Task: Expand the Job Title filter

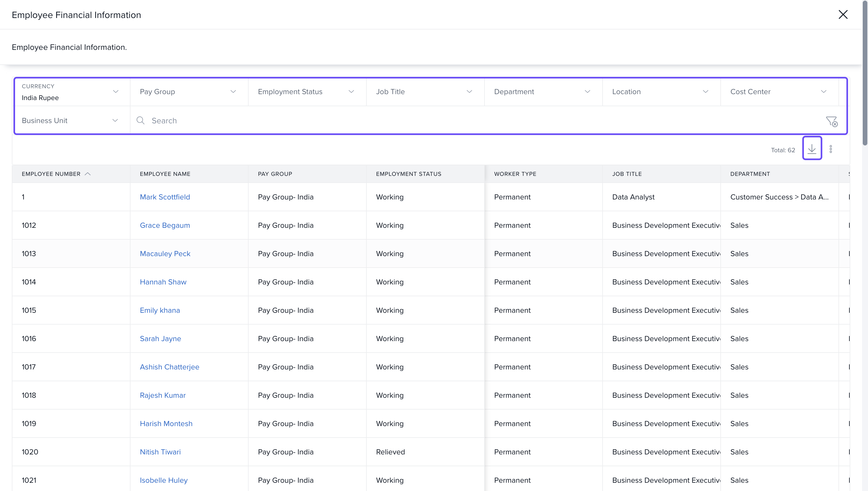Action: (424, 92)
